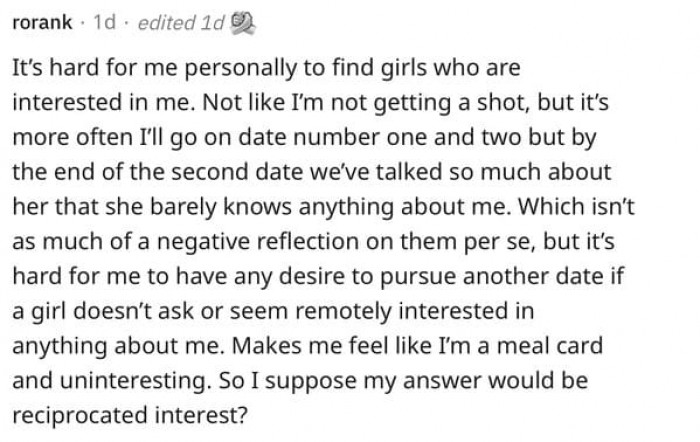Image resolution: width=700 pixels, height=442 pixels.
Task: Click the award icon beside edited 1d
Action: coord(242,24)
